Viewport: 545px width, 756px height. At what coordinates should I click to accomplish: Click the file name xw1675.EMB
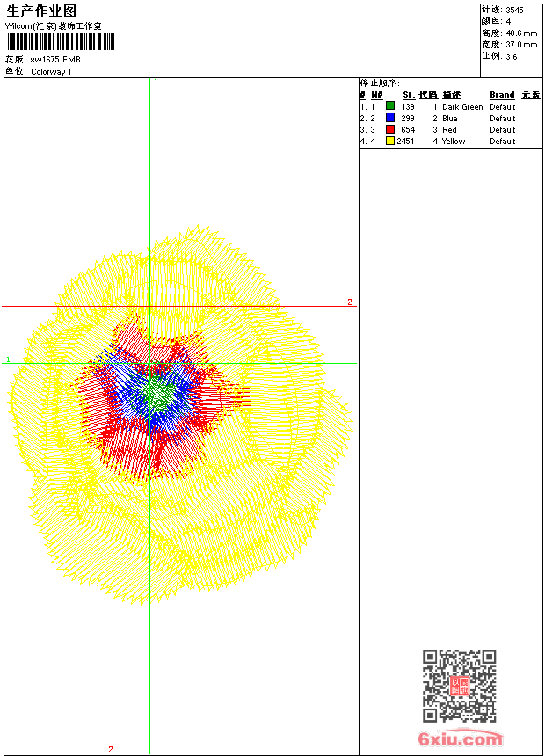[54, 60]
